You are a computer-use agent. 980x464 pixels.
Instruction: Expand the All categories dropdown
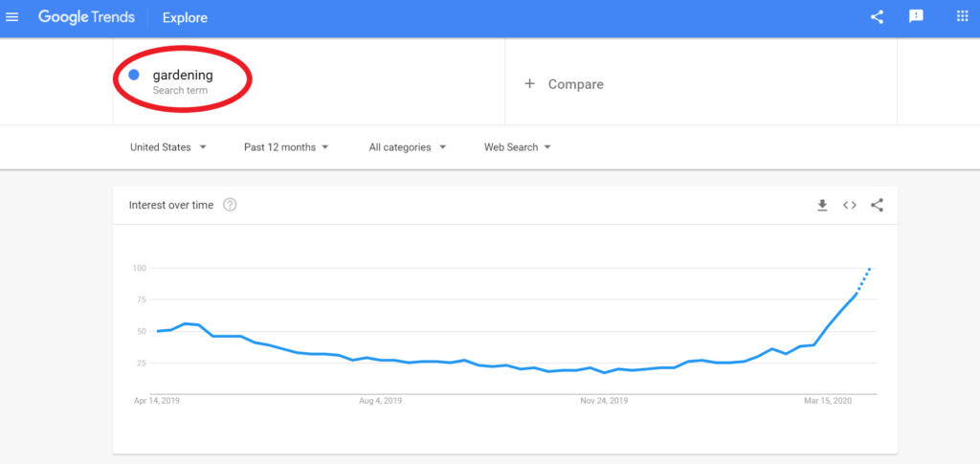point(408,147)
